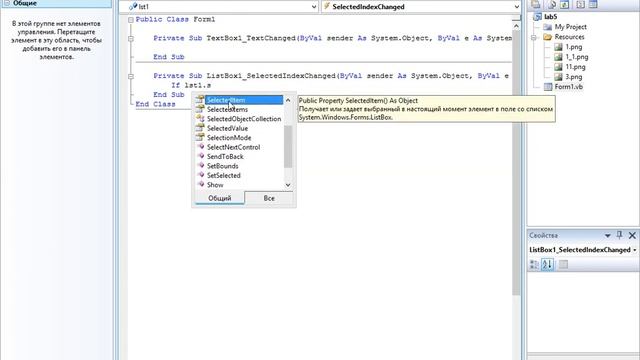640x360 pixels.
Task: Click the View Designer icon in Solution Explorer toolbar
Action: (593, 4)
